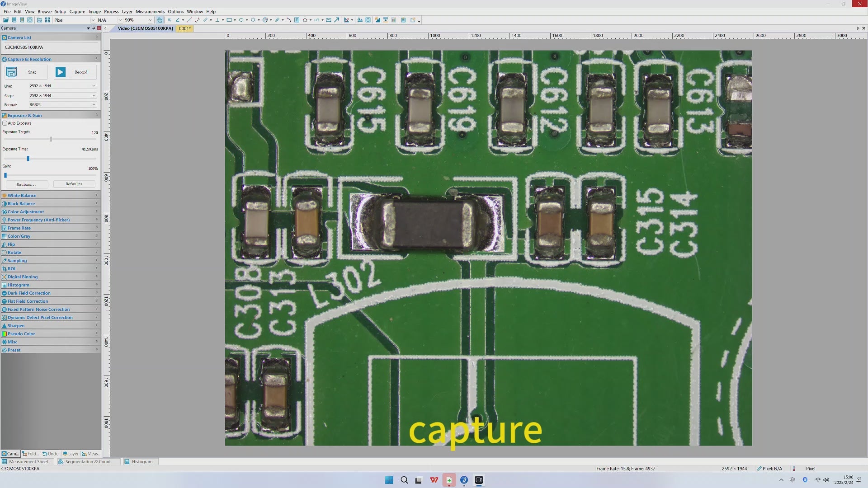868x488 pixels.
Task: Open the WPS Office taskbar icon
Action: click(x=434, y=480)
